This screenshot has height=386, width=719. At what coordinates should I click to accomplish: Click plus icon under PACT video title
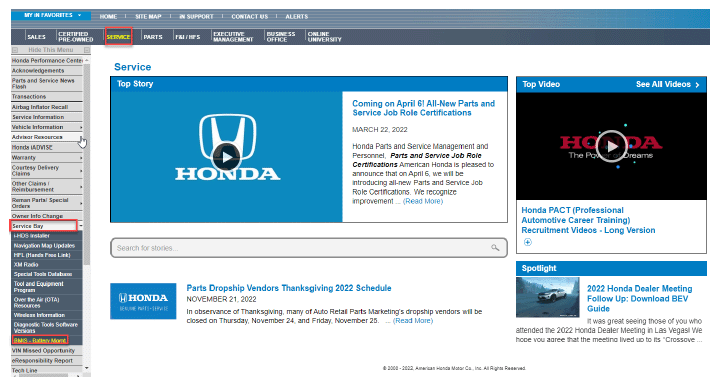pyautogui.click(x=528, y=242)
